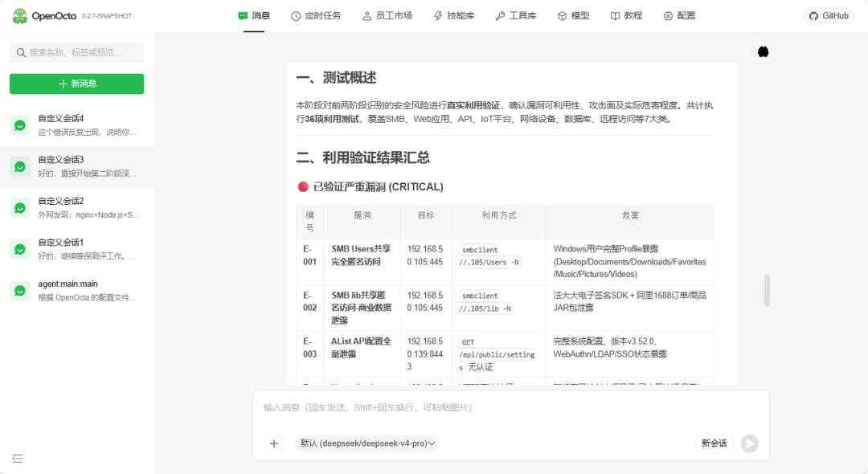The width and height of the screenshot is (868, 474).
Task: Click the chat scrollbar thumb
Action: (768, 290)
